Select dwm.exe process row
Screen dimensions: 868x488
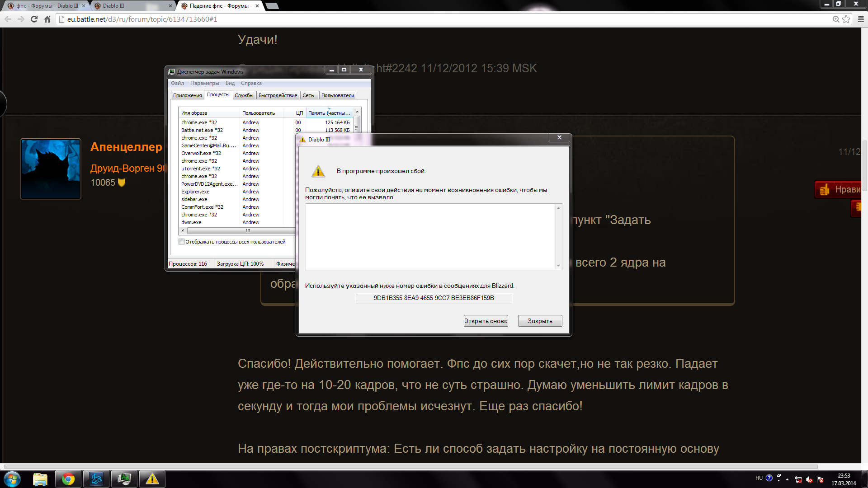point(237,222)
